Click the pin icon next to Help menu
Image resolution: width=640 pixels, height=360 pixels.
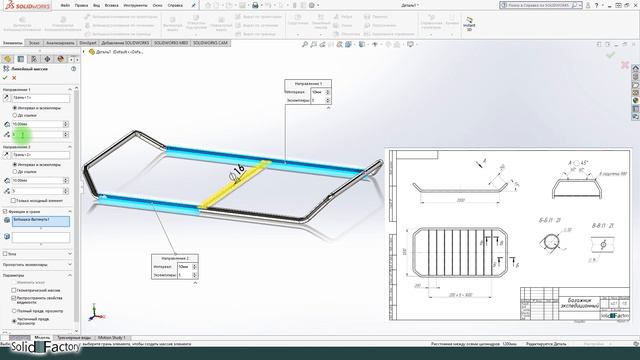(193, 5)
